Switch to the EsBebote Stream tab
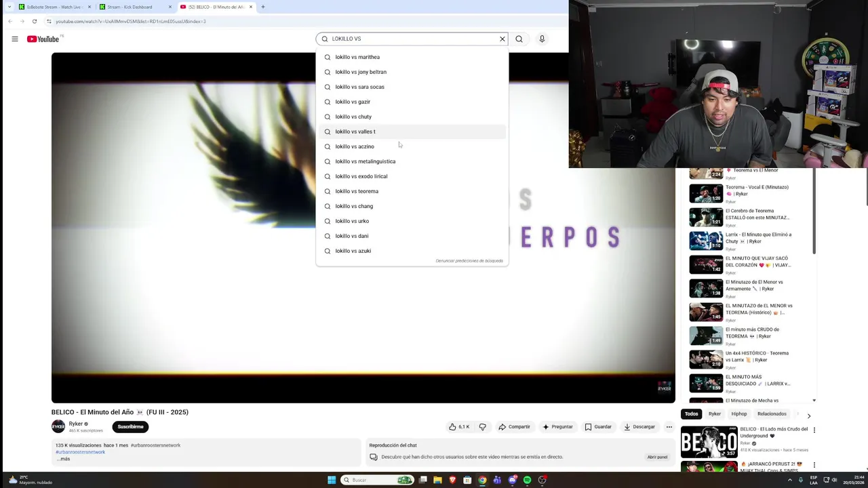Screen dimensions: 868x488 click(53, 7)
